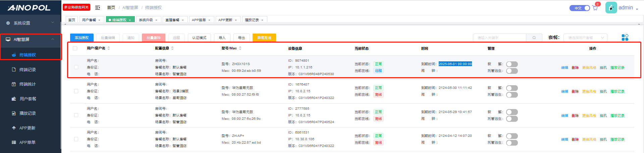The image size is (644, 153).
Task: Click the blue 添加授权 button
Action: (82, 38)
